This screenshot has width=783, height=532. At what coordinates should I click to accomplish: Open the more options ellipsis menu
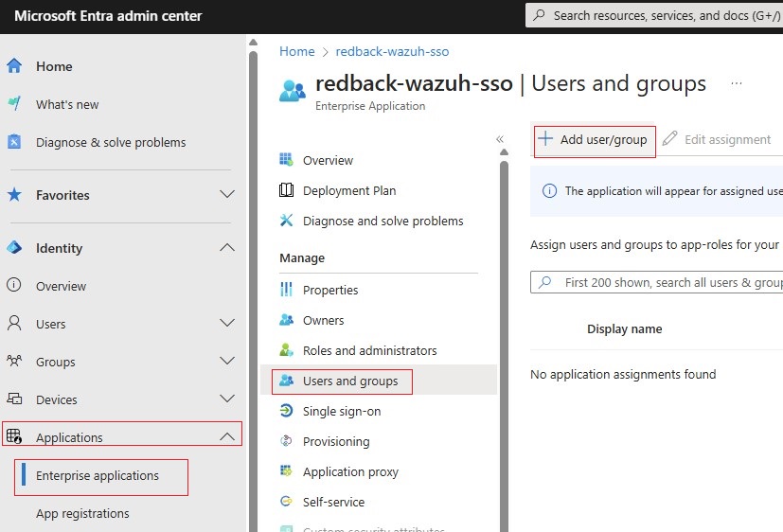click(x=736, y=83)
